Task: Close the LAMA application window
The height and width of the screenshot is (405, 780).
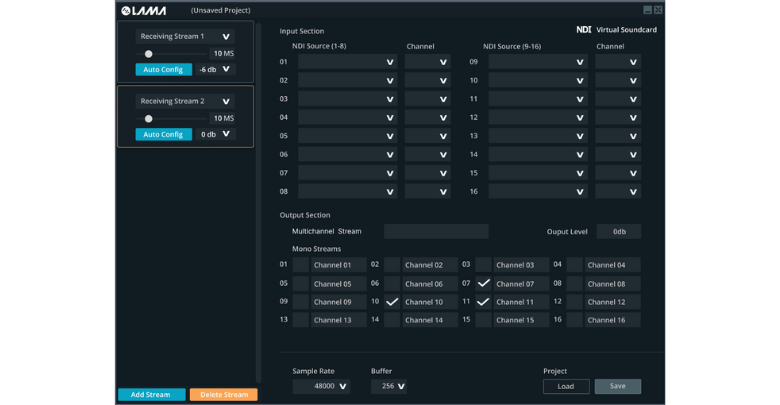Action: pyautogui.click(x=658, y=10)
